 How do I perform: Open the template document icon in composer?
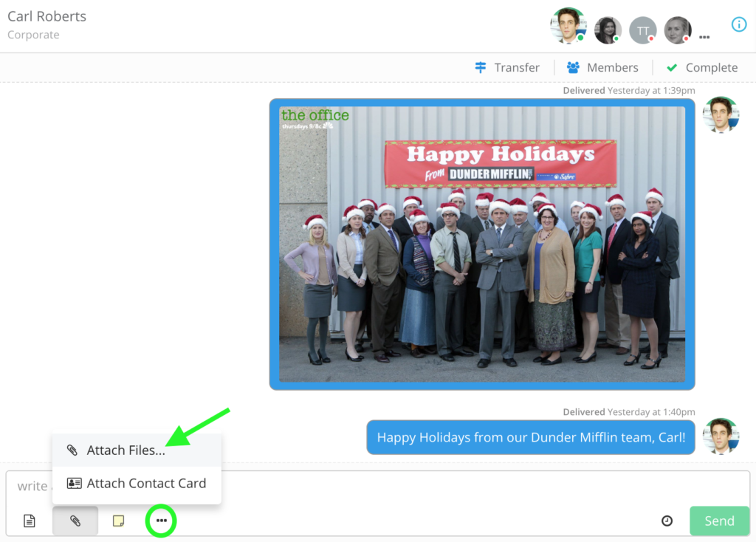coord(30,521)
